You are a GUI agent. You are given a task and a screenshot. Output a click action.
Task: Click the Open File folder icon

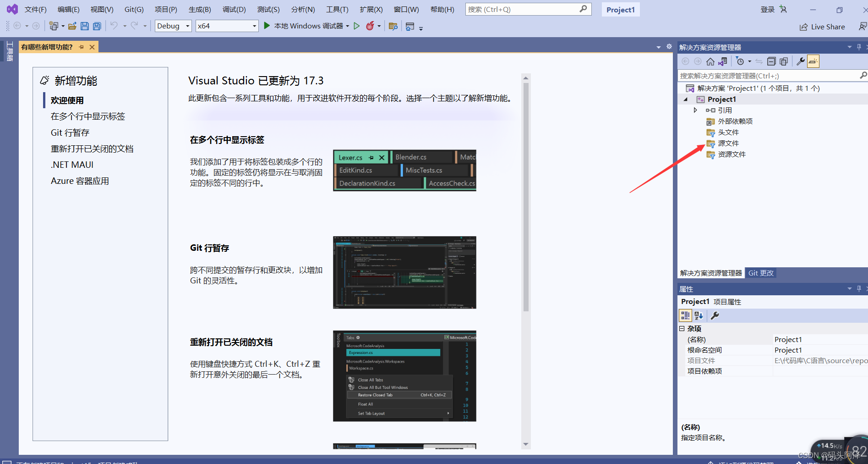[72, 26]
